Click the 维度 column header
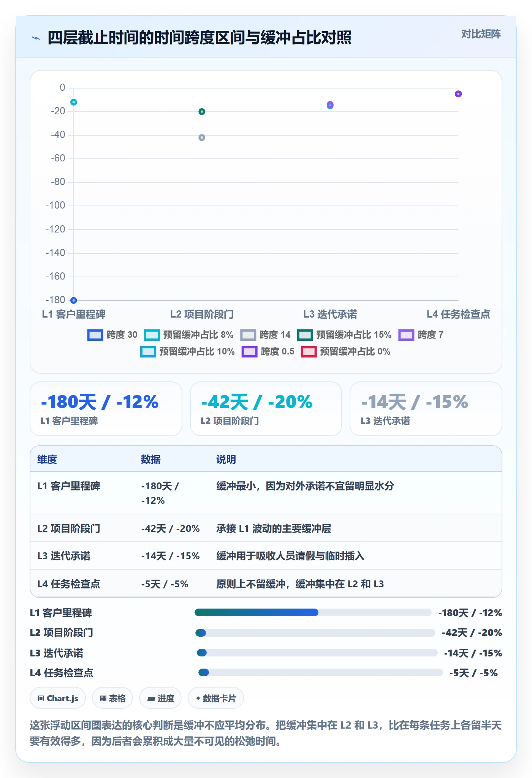The width and height of the screenshot is (532, 778). (x=47, y=459)
